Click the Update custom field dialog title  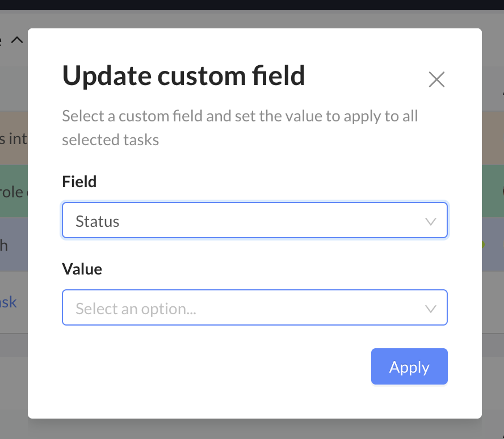click(183, 75)
